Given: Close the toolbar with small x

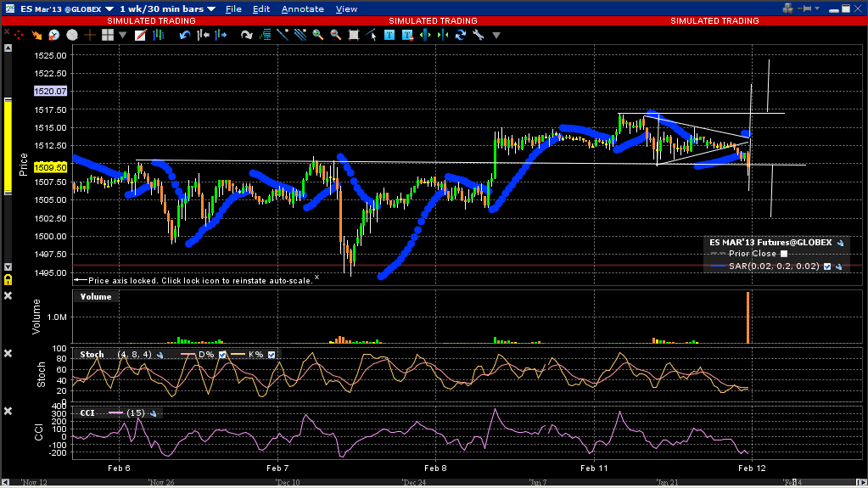Looking at the screenshot, I should coord(7,32).
